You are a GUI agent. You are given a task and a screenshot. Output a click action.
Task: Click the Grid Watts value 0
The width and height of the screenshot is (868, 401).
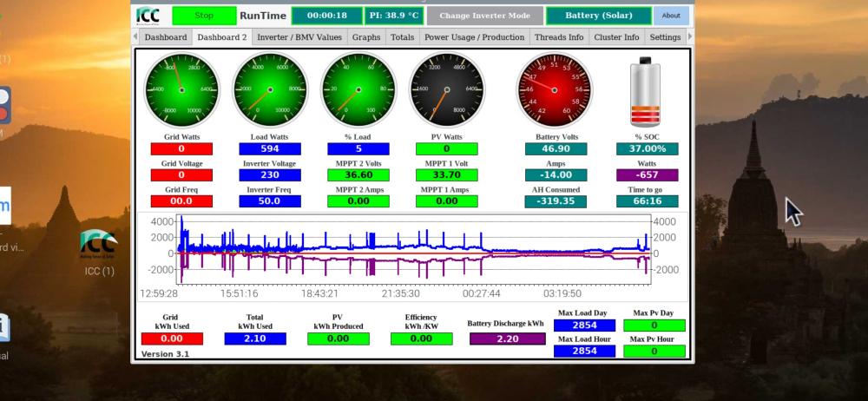[181, 149]
